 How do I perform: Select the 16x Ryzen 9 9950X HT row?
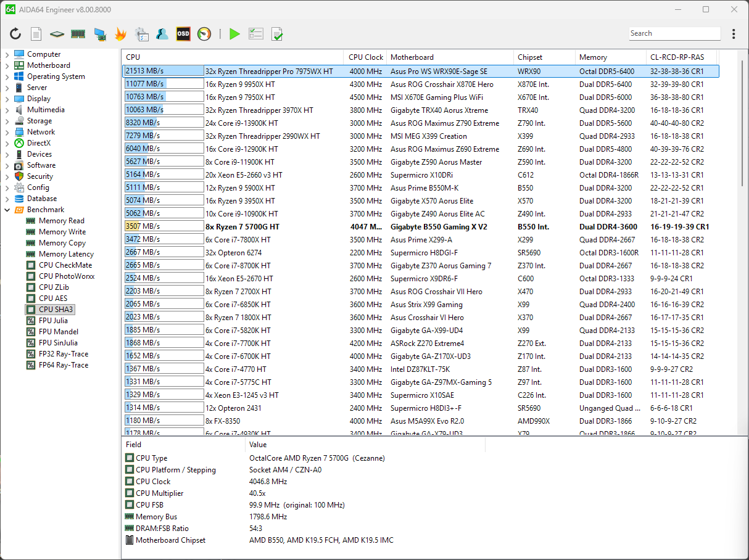421,84
